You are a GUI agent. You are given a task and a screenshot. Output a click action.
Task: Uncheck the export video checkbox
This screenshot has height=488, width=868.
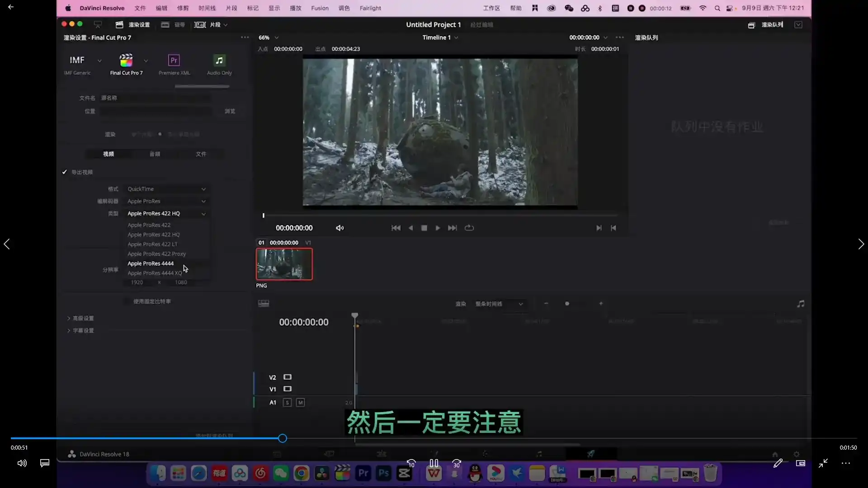tap(65, 172)
